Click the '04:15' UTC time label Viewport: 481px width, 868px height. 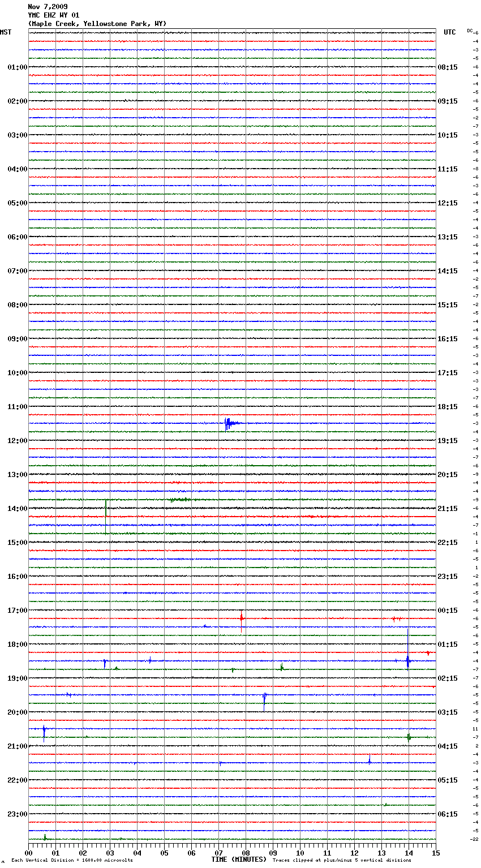(x=448, y=746)
